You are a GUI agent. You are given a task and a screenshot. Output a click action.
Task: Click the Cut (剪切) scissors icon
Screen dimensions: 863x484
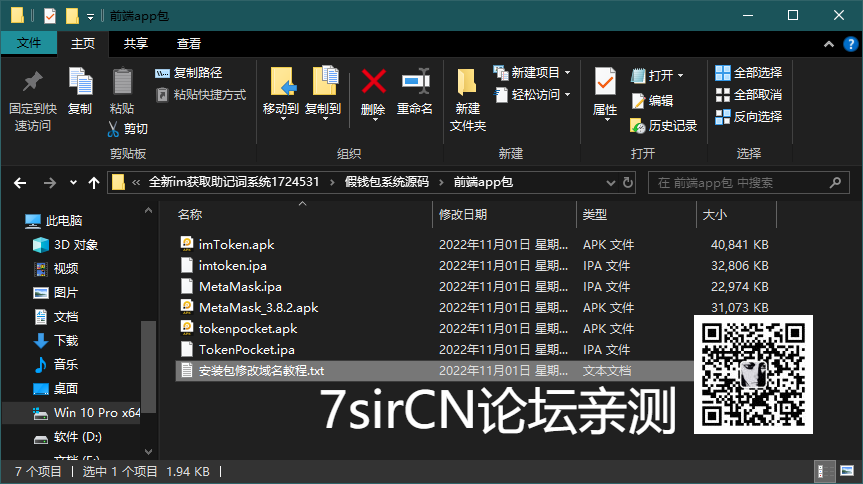115,129
